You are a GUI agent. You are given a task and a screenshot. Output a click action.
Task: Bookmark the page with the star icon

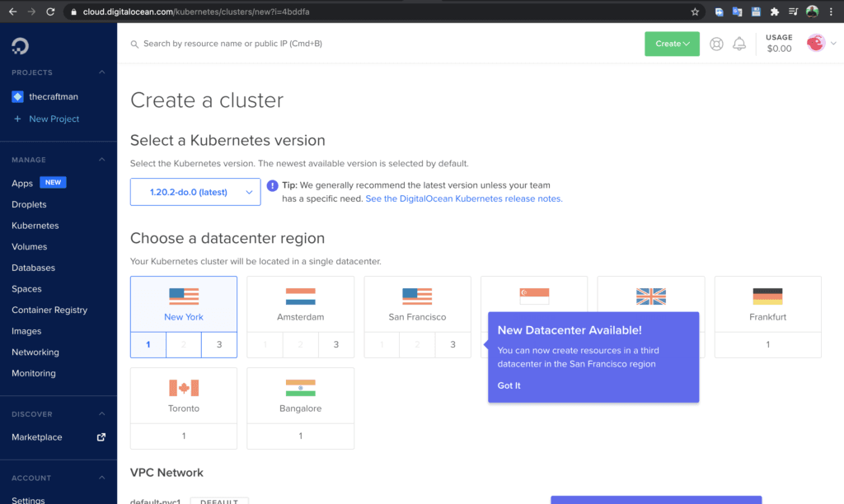pyautogui.click(x=695, y=12)
